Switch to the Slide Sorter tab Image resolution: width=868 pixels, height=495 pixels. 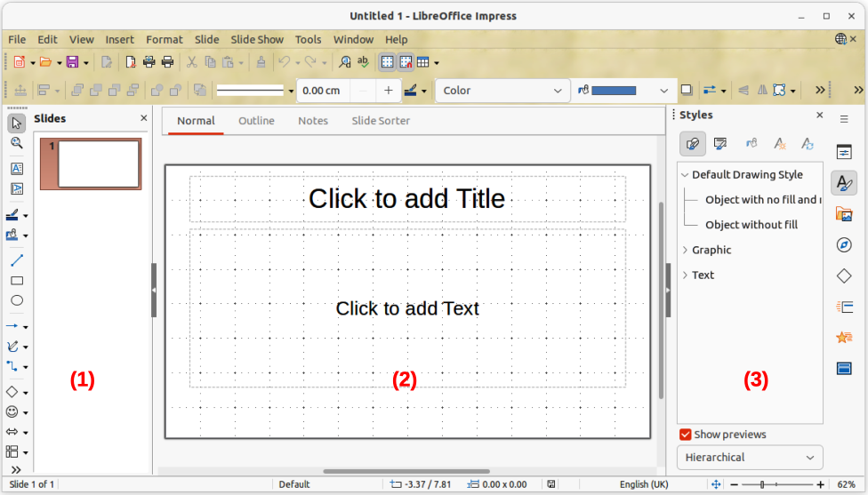(x=381, y=121)
